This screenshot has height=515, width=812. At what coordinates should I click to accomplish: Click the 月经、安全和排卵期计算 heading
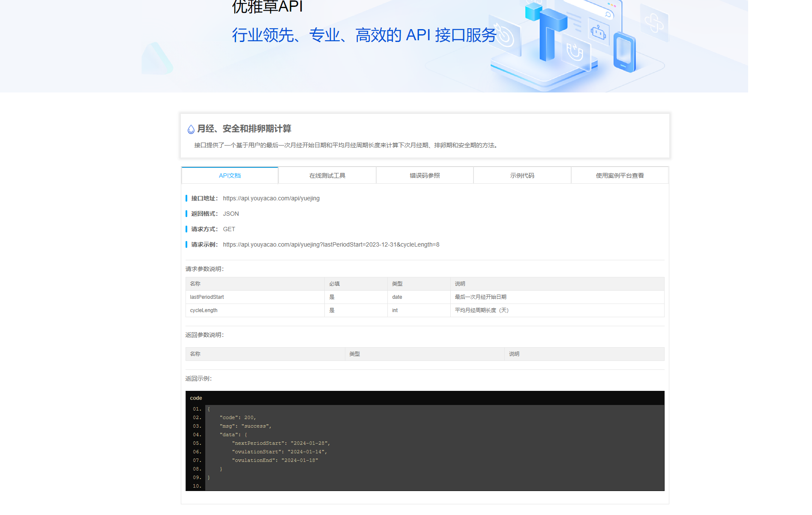[x=244, y=129]
